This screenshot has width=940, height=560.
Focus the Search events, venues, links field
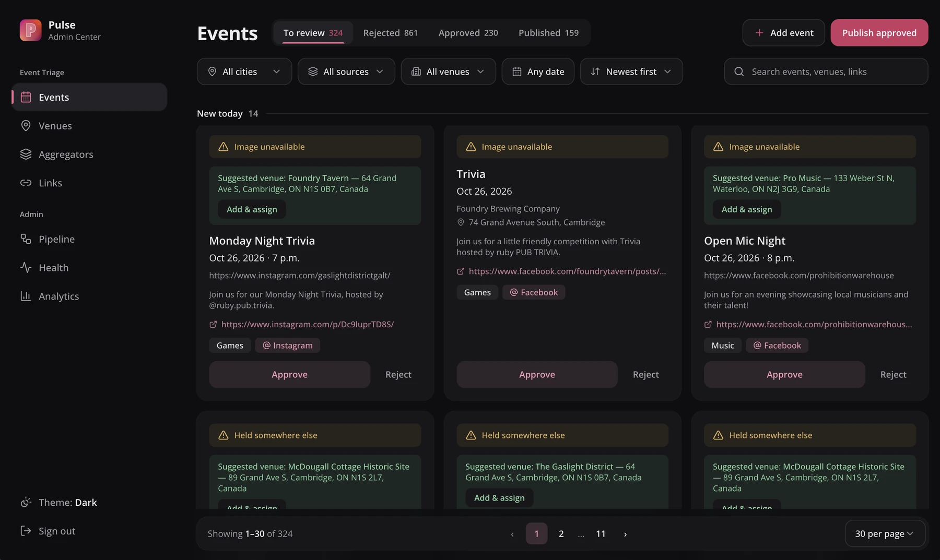pyautogui.click(x=826, y=72)
